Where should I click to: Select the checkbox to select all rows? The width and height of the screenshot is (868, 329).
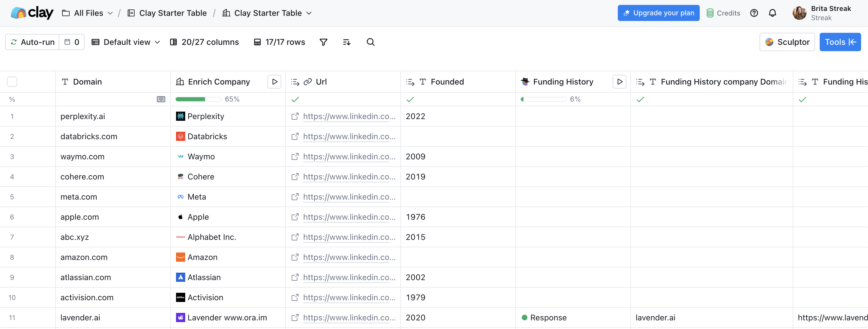12,82
